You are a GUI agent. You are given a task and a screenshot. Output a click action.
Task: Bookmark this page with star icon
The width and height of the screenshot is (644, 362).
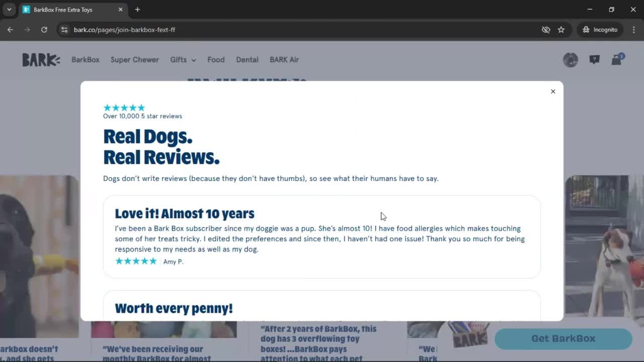point(561,30)
